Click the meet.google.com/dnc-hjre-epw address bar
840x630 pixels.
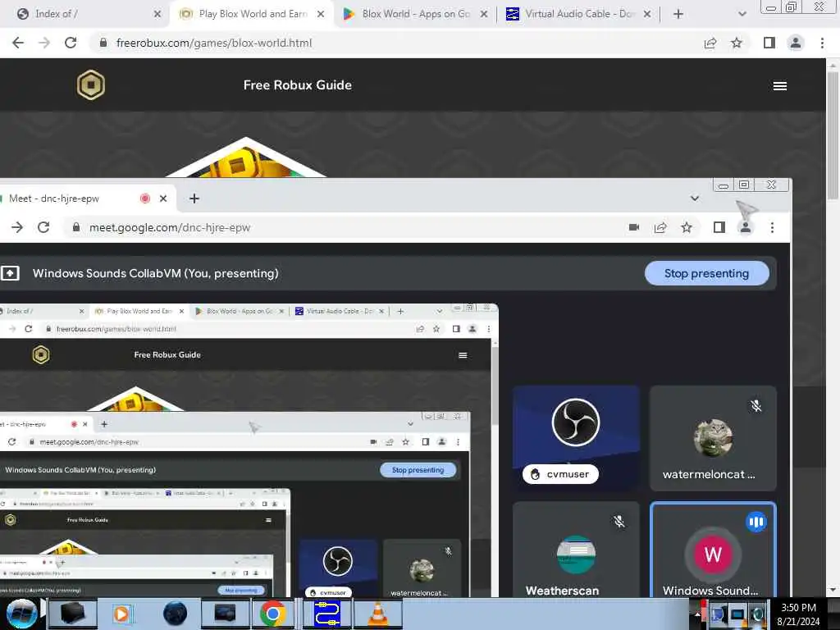[x=170, y=227]
